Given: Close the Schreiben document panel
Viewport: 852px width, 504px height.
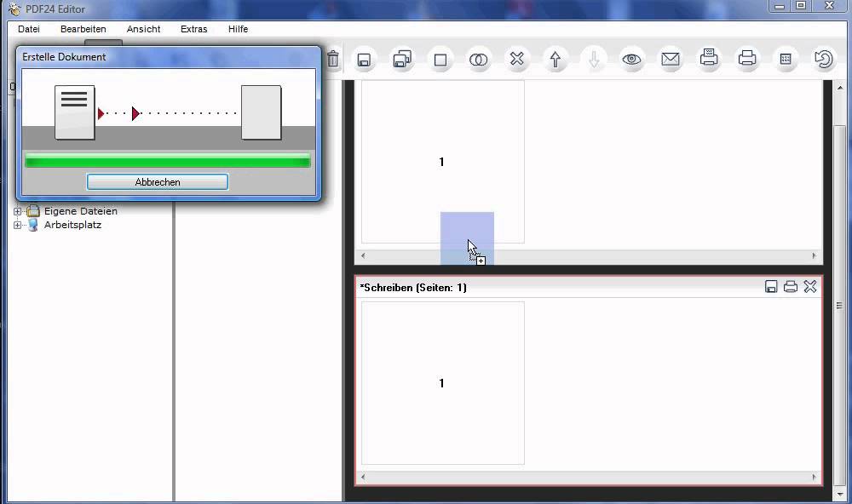Looking at the screenshot, I should coord(810,287).
